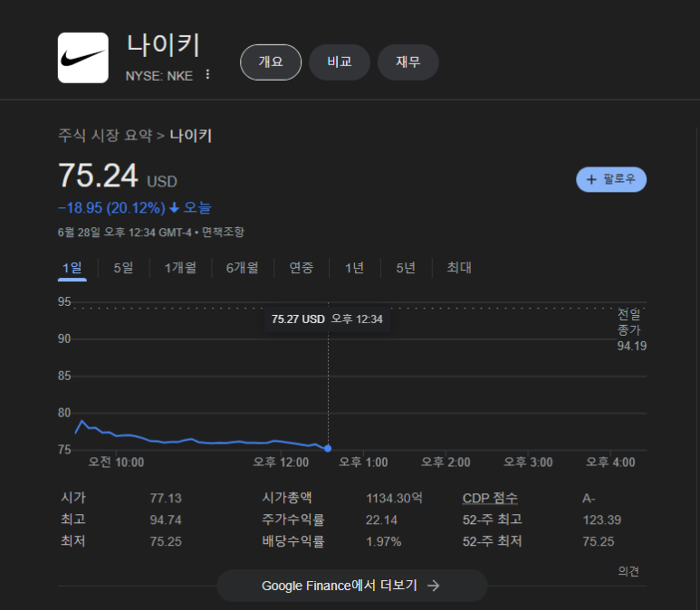Click the CDP 점수 link
This screenshot has width=700, height=610.
[x=490, y=498]
